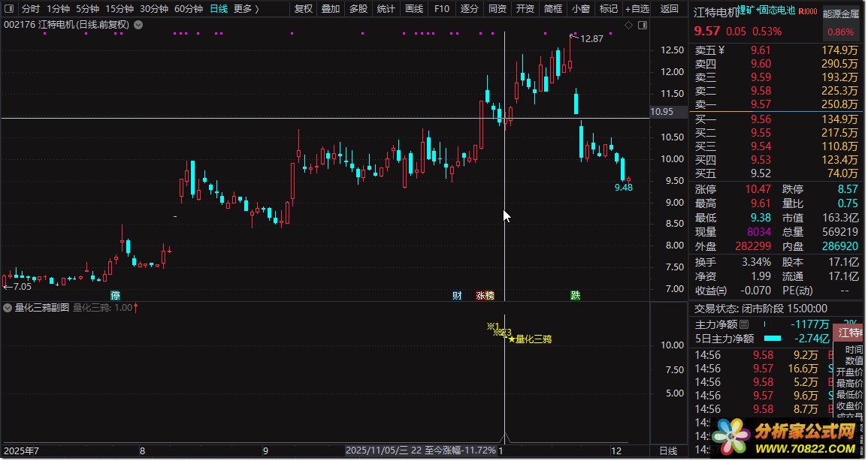Click the 买一 price 9.56
Image resolution: width=868 pixels, height=461 pixels.
click(x=761, y=119)
